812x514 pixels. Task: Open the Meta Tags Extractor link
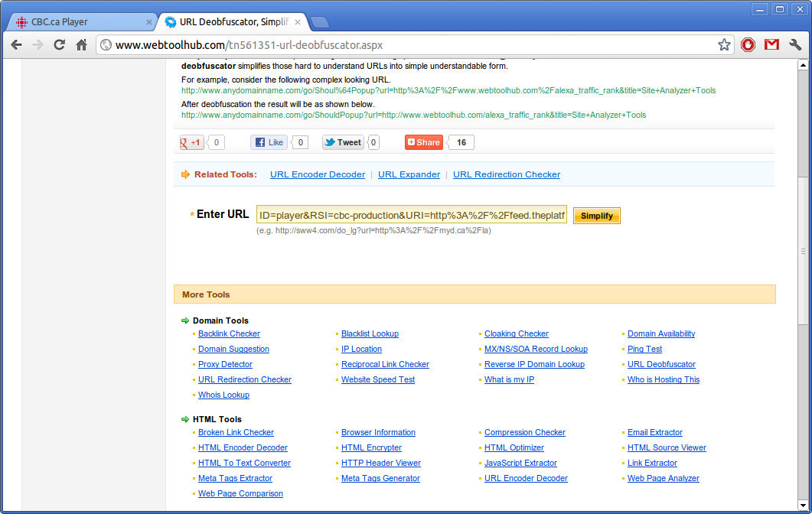pos(235,478)
